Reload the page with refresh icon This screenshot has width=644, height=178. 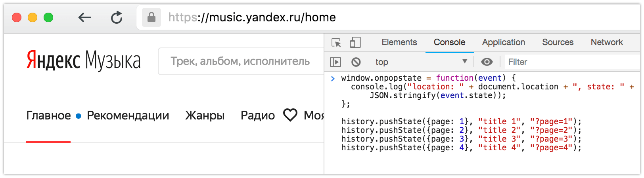coord(117,17)
